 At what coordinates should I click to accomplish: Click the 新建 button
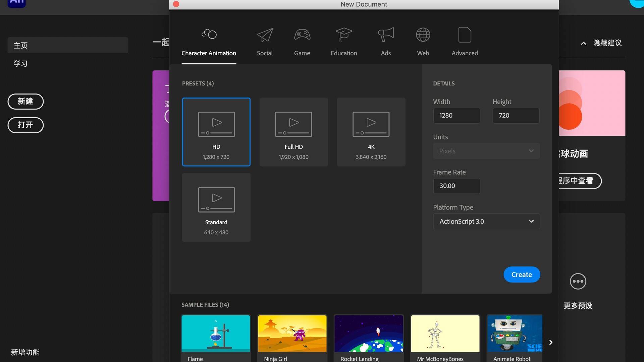25,101
